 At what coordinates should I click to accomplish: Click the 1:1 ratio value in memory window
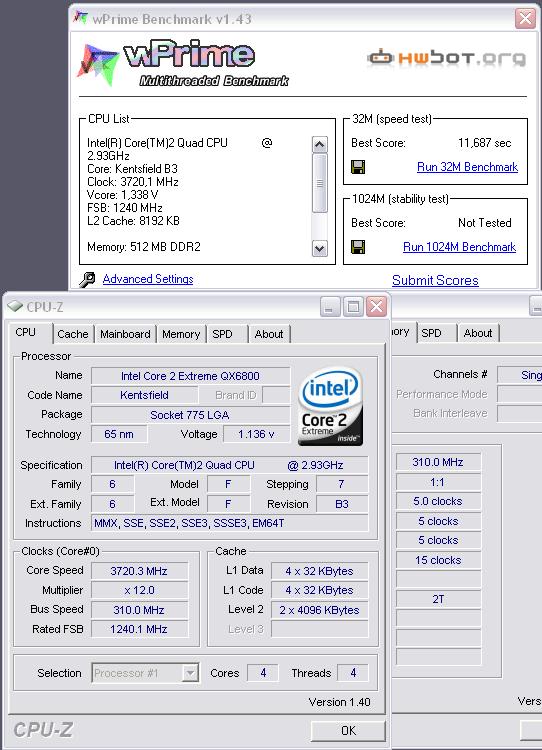coord(438,482)
